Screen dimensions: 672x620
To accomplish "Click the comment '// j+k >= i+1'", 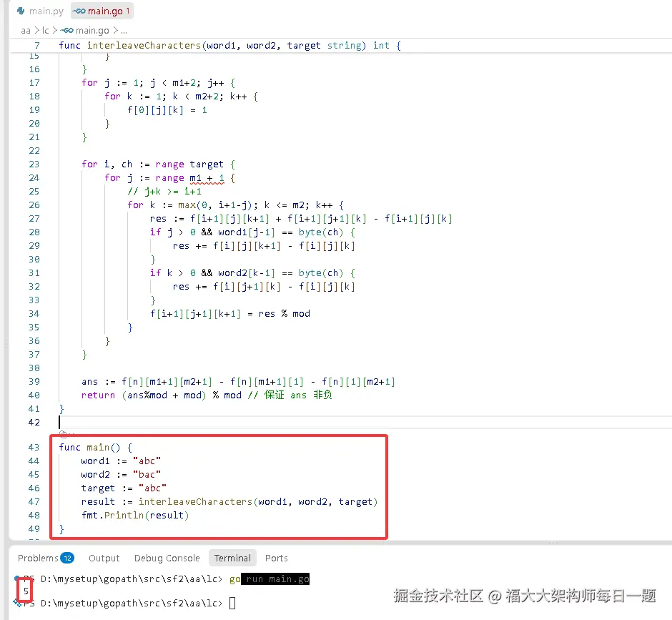I will [164, 191].
